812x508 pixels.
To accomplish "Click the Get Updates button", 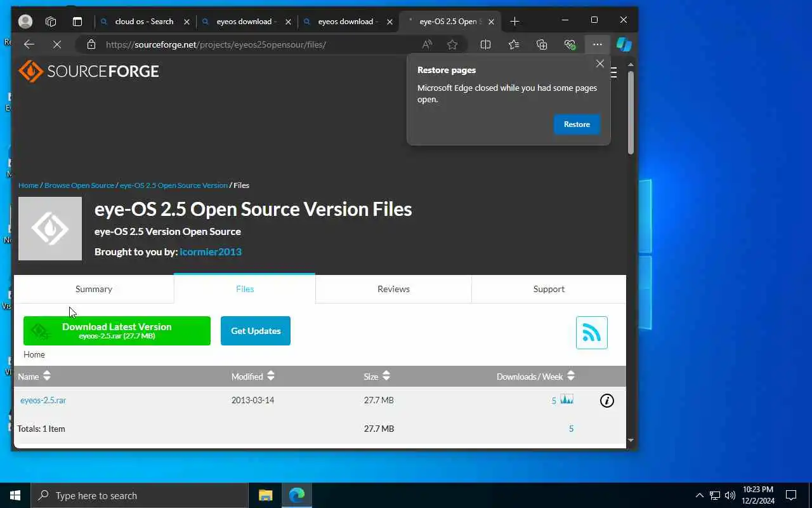I will coord(256,331).
